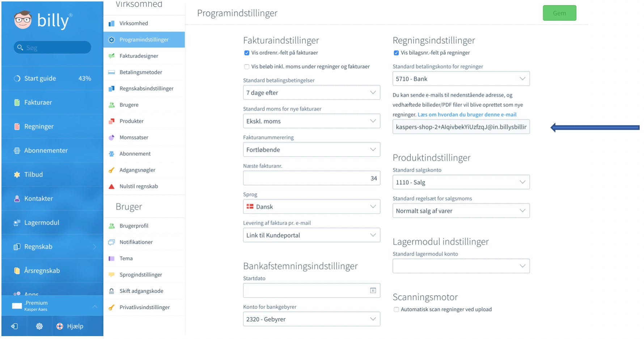This screenshot has height=339, width=644.
Task: Open the Standard betalingsbetingelser dropdown
Action: [x=312, y=93]
